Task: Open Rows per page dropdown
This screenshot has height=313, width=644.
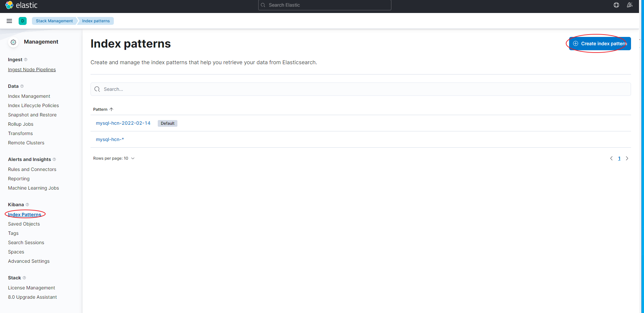Action: pyautogui.click(x=114, y=158)
